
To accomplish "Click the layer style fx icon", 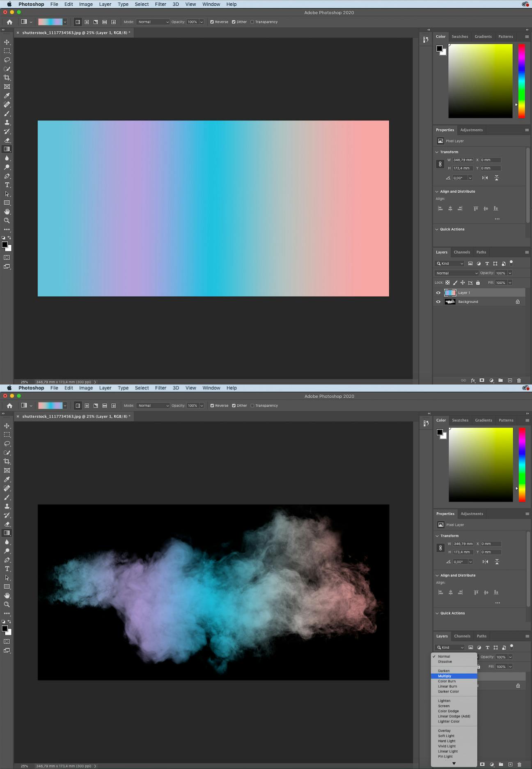I will click(x=473, y=380).
